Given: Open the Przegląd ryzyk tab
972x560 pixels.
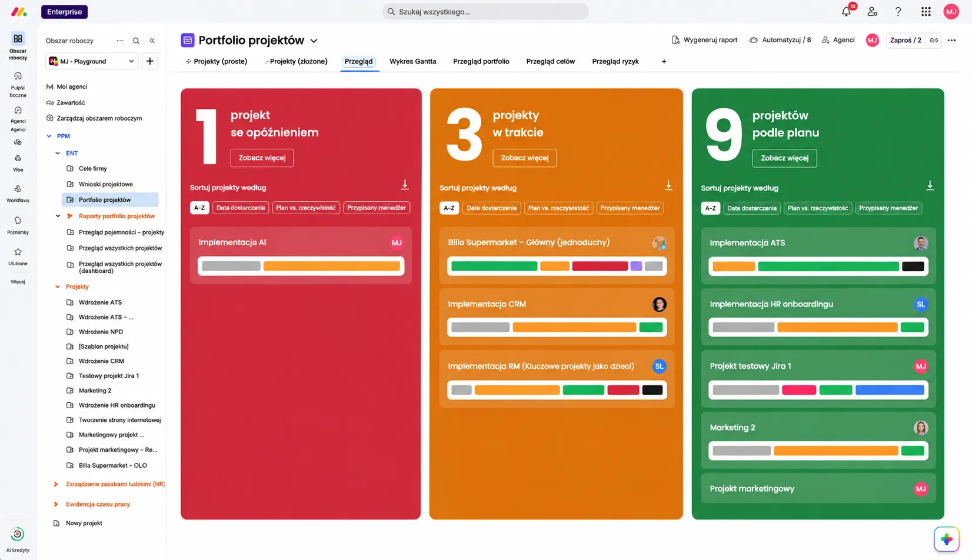Looking at the screenshot, I should 615,61.
